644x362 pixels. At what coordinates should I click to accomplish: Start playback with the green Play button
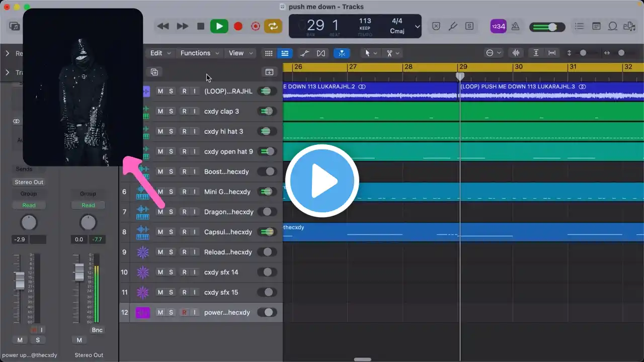219,26
